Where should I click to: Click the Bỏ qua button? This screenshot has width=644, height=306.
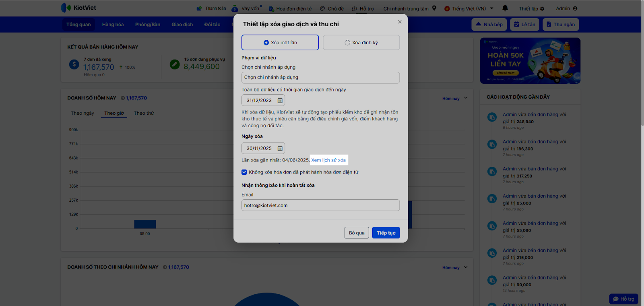point(357,233)
